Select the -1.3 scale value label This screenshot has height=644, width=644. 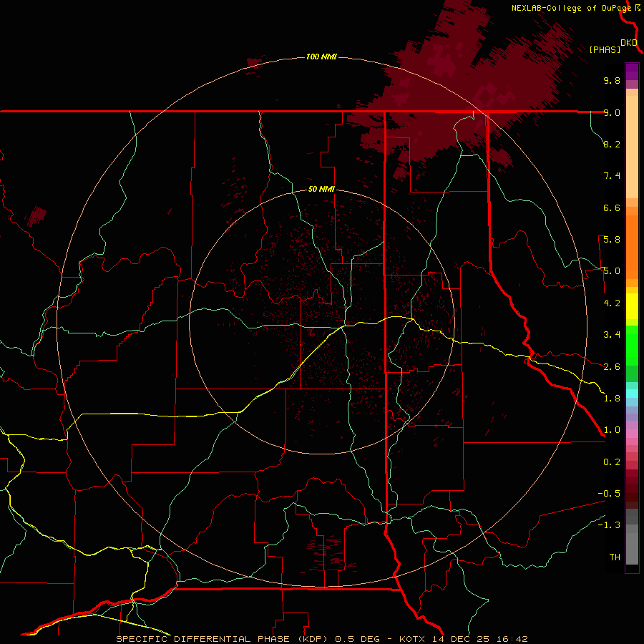point(609,525)
